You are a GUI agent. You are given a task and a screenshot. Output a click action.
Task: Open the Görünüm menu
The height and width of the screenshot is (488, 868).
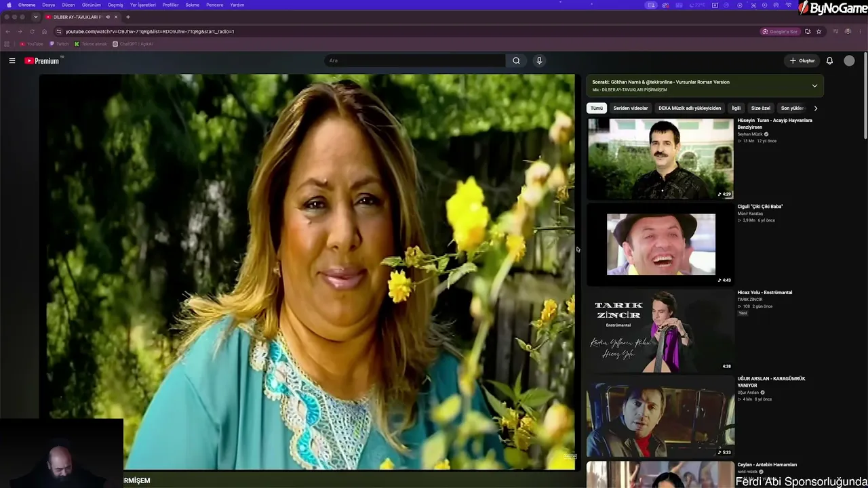(92, 5)
